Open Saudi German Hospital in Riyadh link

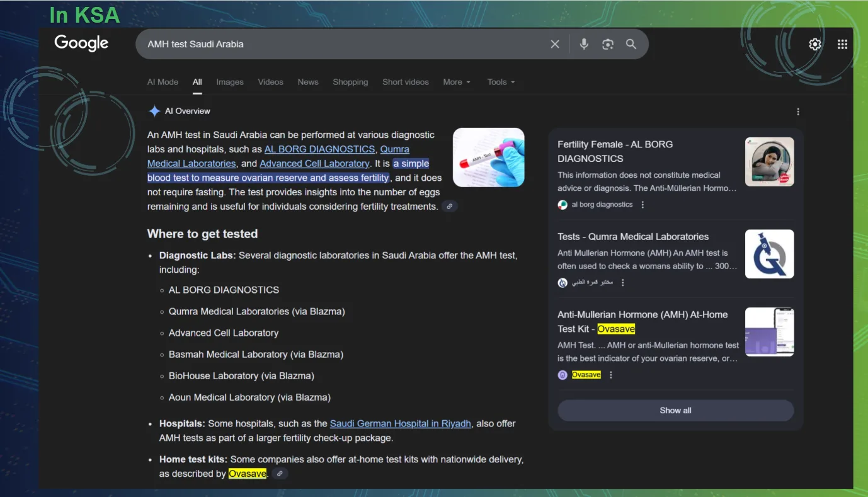click(401, 424)
